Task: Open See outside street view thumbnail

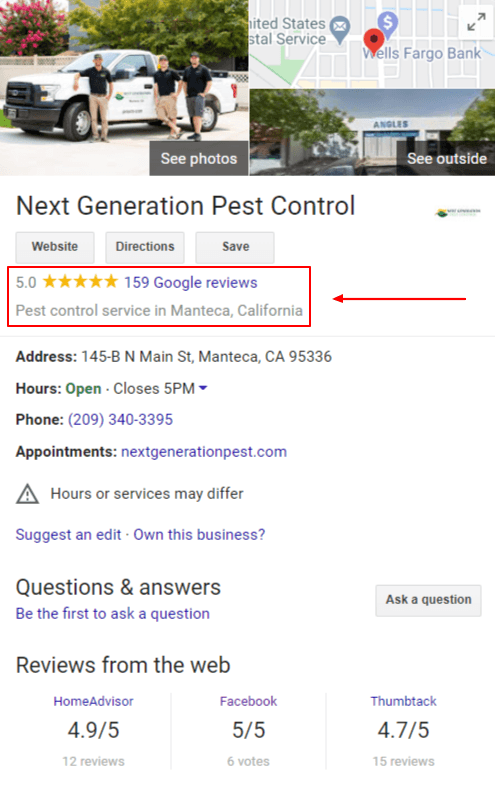Action: pyautogui.click(x=446, y=158)
